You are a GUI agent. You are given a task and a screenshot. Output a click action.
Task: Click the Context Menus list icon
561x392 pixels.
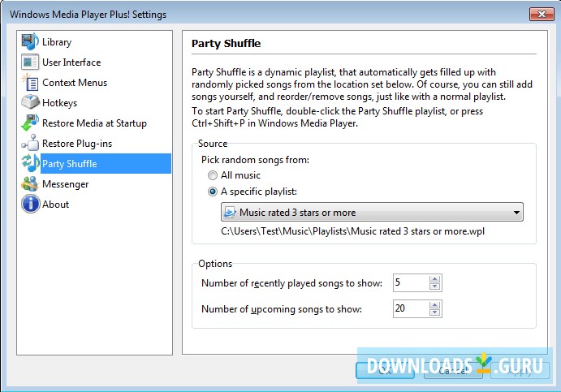30,82
